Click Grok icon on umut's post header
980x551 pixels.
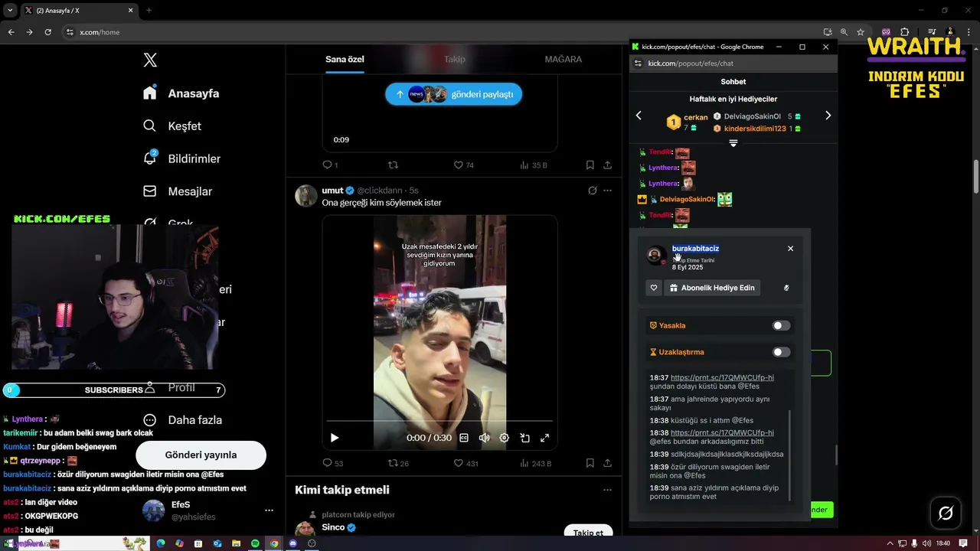click(592, 191)
